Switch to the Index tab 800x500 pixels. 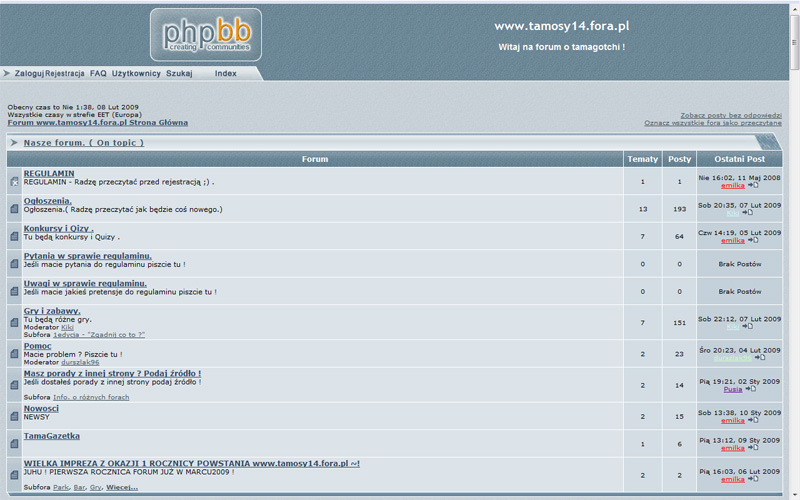[x=226, y=74]
